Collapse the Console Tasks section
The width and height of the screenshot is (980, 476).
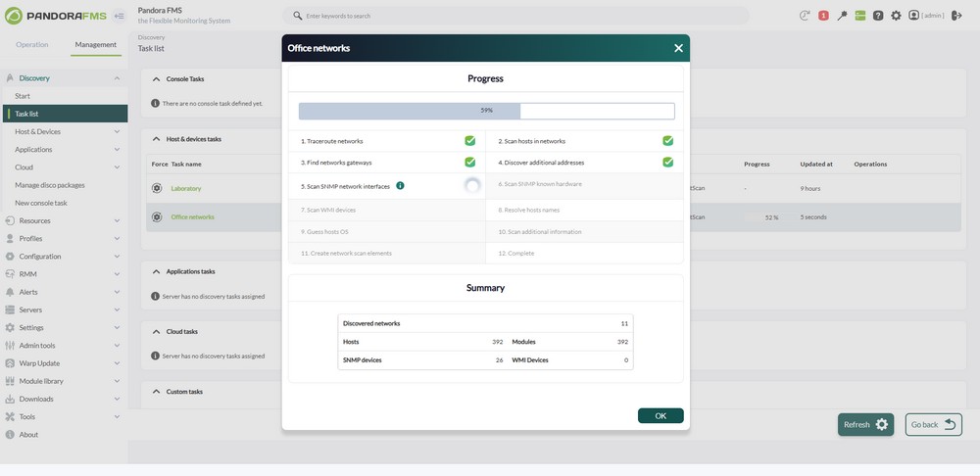pyautogui.click(x=157, y=79)
